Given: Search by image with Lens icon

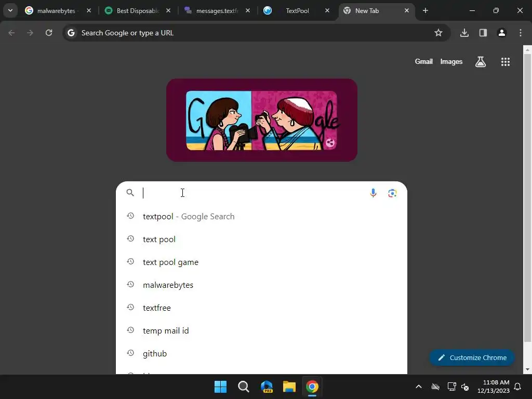Looking at the screenshot, I should click(393, 193).
